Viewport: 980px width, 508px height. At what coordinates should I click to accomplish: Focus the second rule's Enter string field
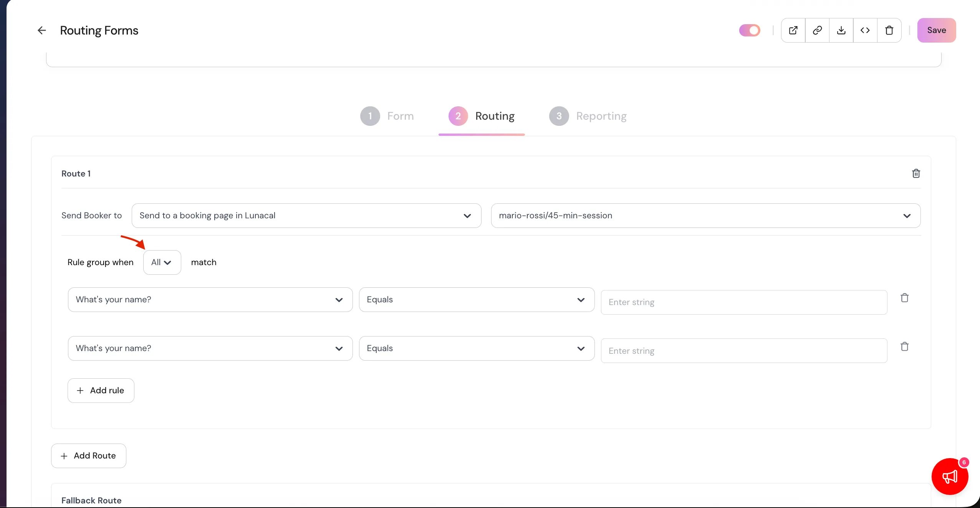click(x=744, y=351)
